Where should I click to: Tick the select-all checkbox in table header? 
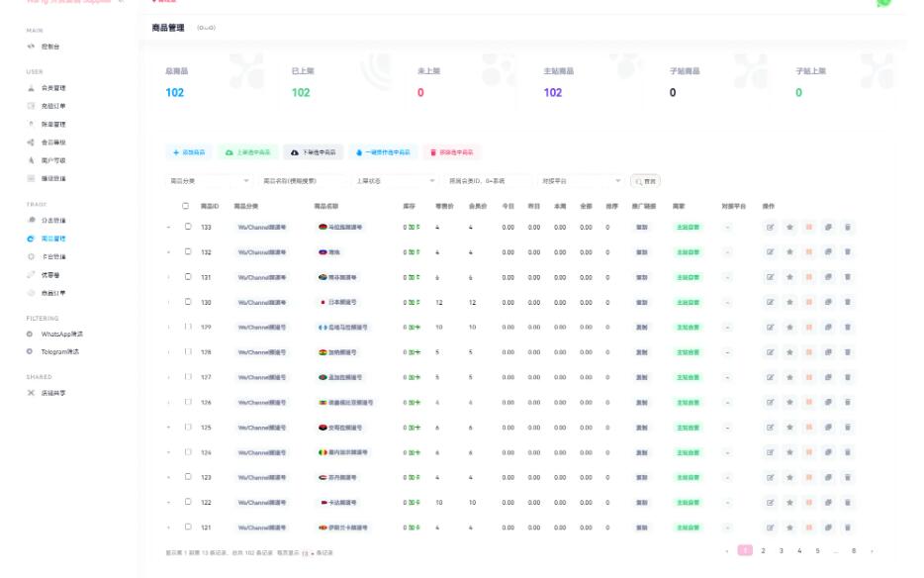185,206
